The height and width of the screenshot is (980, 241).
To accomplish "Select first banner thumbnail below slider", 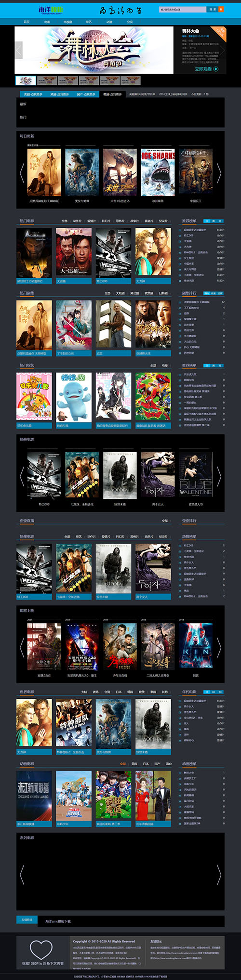I will pyautogui.click(x=26, y=80).
